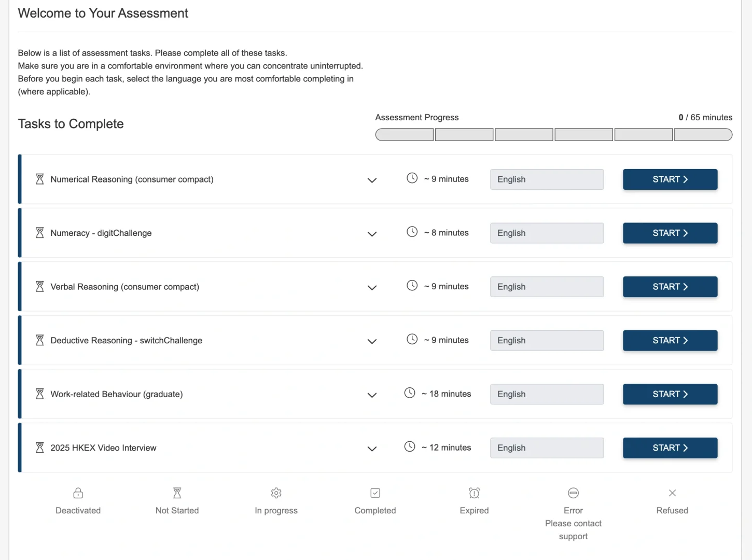
Task: Click the Deactivated lock icon in legend
Action: point(78,493)
